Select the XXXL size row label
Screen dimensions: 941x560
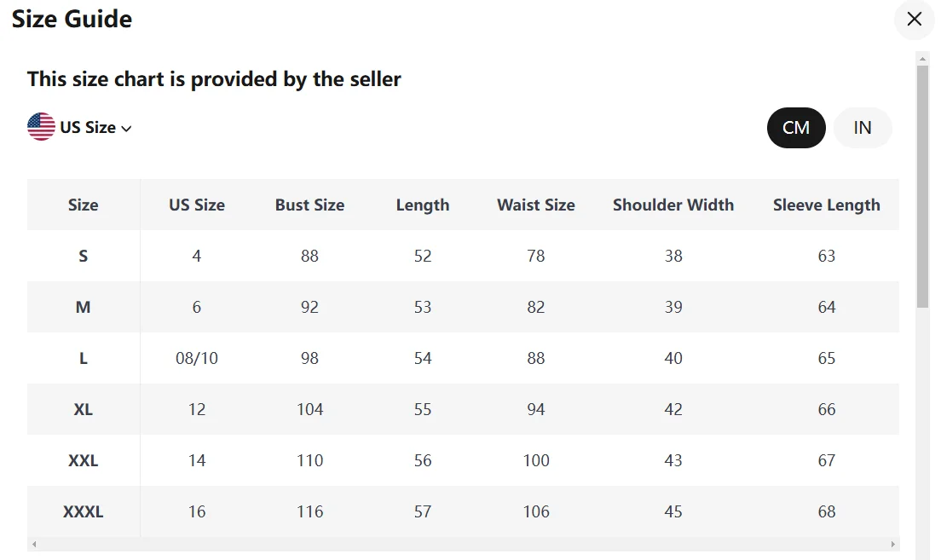[84, 511]
